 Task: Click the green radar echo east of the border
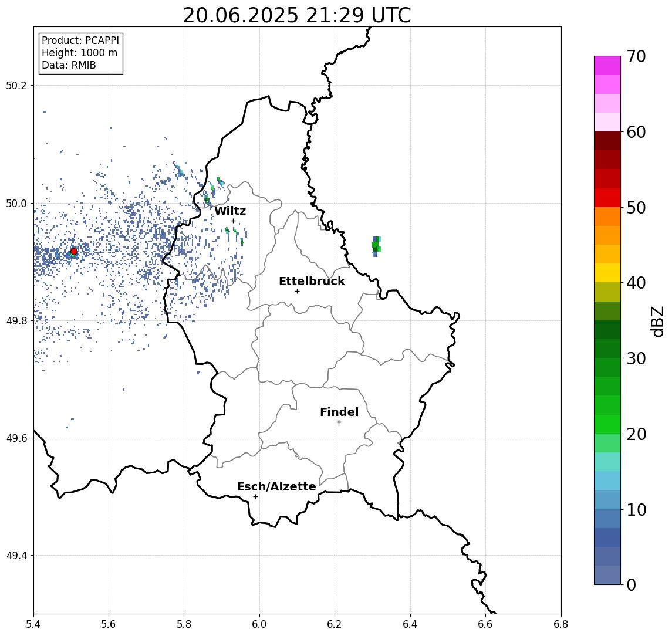click(376, 246)
